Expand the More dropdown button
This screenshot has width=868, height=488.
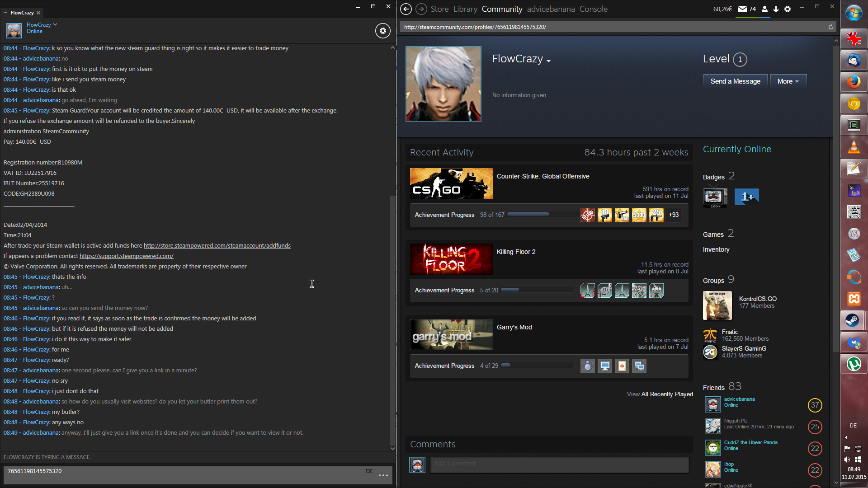[788, 81]
